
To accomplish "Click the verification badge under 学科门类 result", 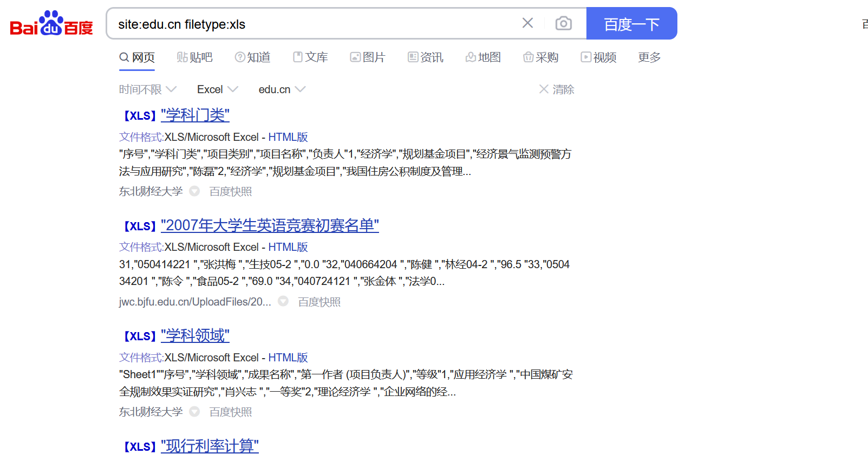I will 194,191.
